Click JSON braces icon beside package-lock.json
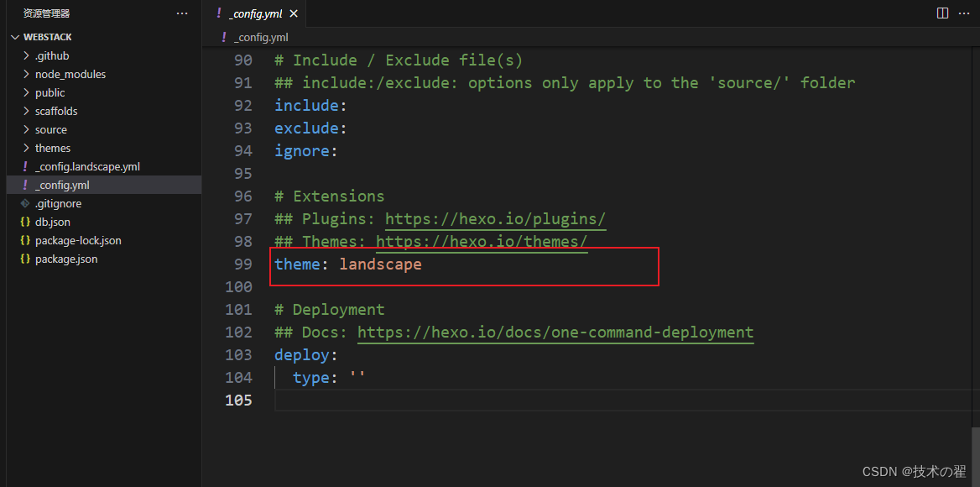 (x=25, y=240)
